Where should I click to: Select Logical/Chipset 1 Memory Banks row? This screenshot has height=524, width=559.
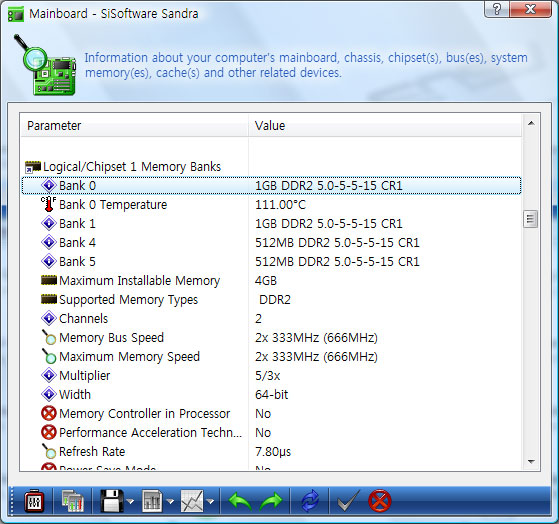(271, 166)
